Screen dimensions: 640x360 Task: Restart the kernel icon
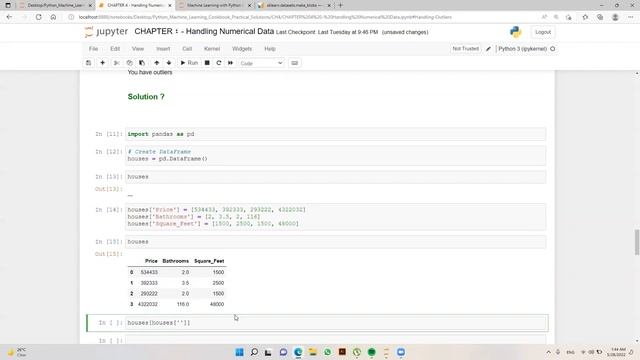click(219, 63)
